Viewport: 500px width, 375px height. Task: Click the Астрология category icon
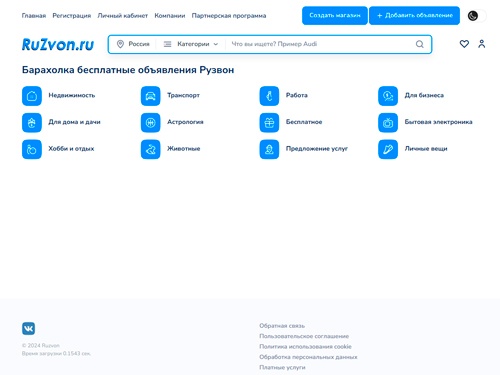(150, 123)
